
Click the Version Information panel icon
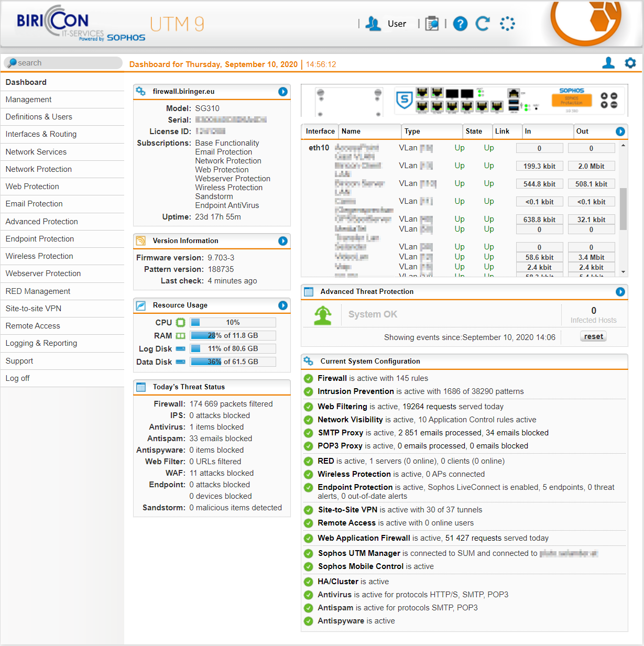(x=141, y=240)
